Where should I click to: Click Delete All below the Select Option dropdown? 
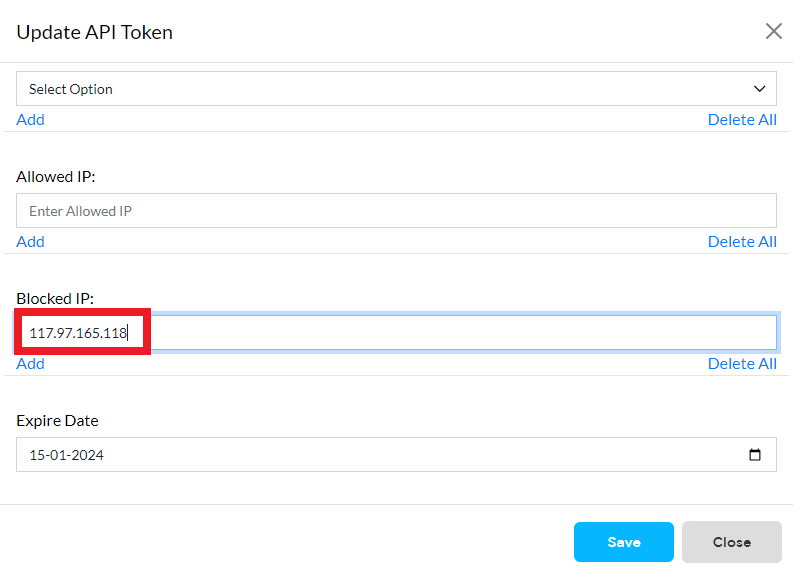[x=742, y=120]
